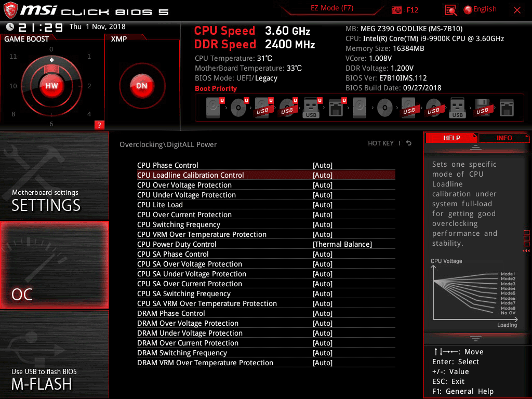
Task: Select first optical disc boot priority icon
Action: (240, 108)
